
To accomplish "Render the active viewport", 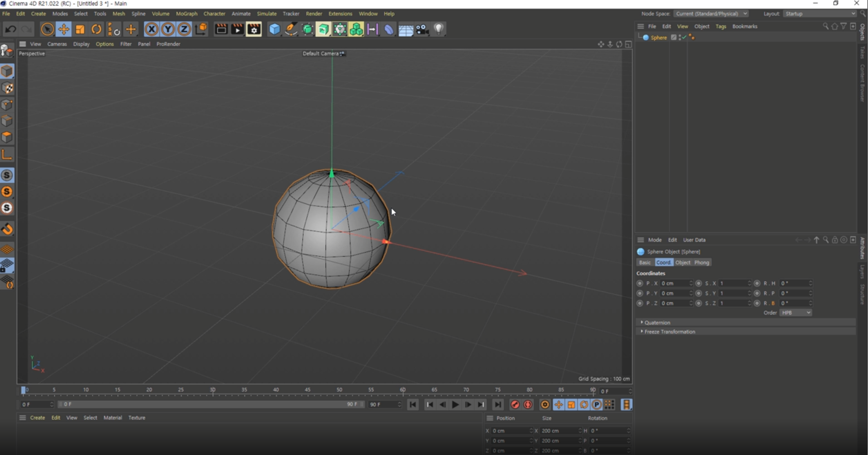I will pyautogui.click(x=221, y=29).
